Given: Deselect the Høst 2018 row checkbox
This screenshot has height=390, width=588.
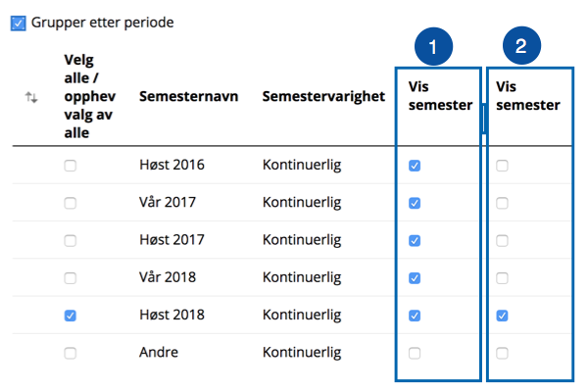Looking at the screenshot, I should click(71, 316).
